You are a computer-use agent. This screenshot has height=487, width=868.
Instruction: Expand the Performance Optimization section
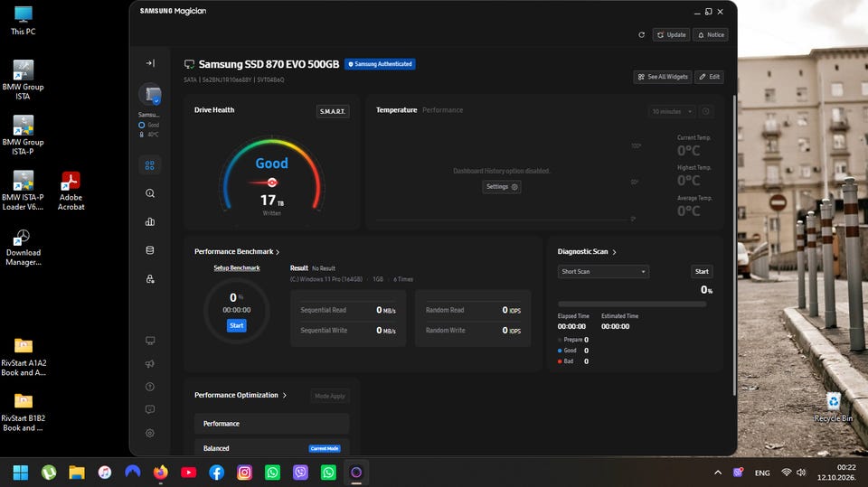point(241,395)
